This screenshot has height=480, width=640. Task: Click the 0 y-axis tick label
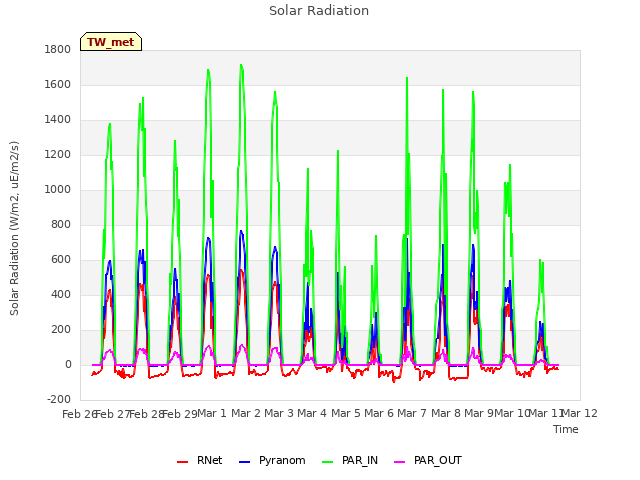pos(68,364)
